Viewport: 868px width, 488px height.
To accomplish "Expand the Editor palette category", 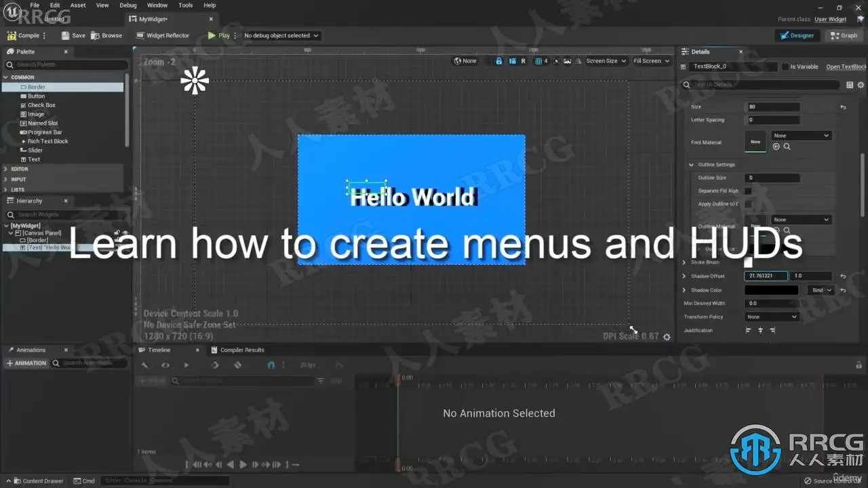I will (x=6, y=169).
